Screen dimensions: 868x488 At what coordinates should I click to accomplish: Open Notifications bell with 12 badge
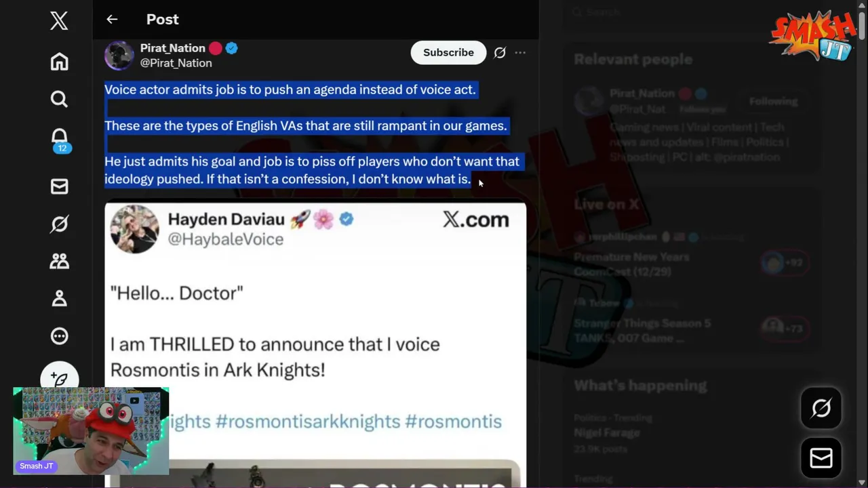click(x=60, y=138)
